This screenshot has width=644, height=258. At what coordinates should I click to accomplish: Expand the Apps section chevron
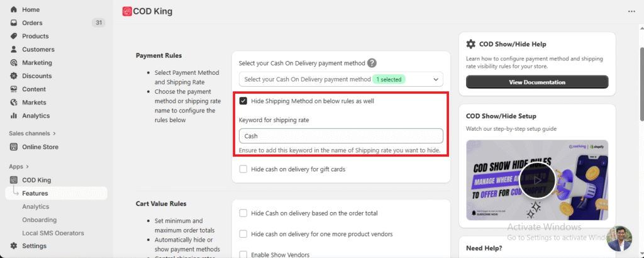tap(28, 167)
